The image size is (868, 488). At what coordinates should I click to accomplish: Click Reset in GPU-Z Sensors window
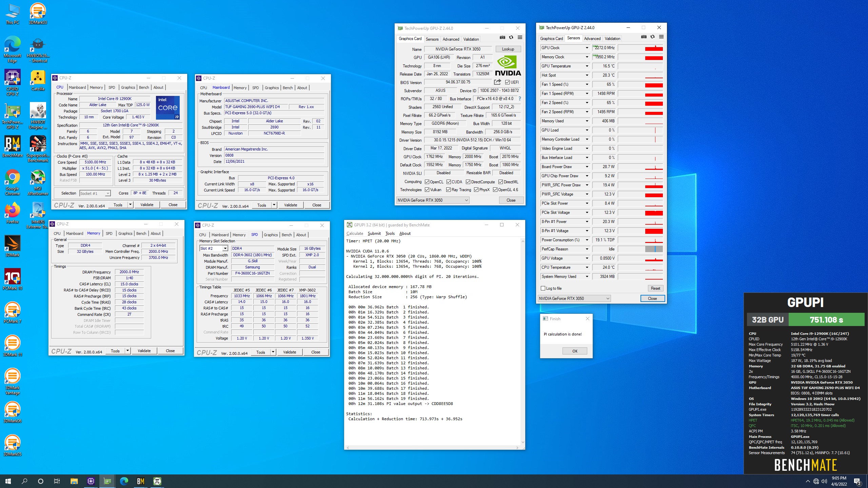(655, 288)
